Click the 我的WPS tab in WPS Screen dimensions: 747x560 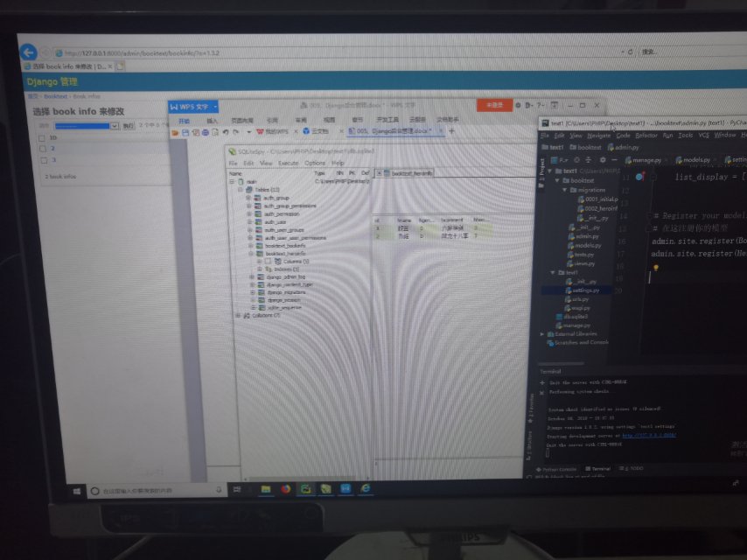coord(273,131)
